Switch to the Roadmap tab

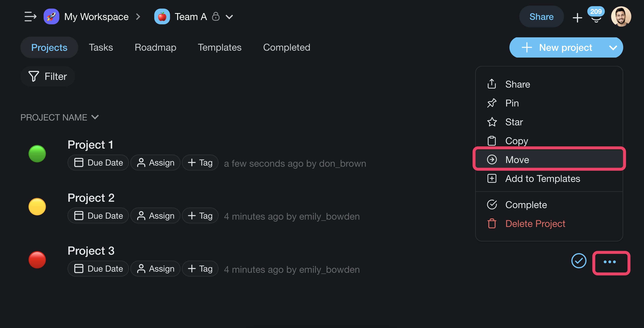pyautogui.click(x=155, y=47)
